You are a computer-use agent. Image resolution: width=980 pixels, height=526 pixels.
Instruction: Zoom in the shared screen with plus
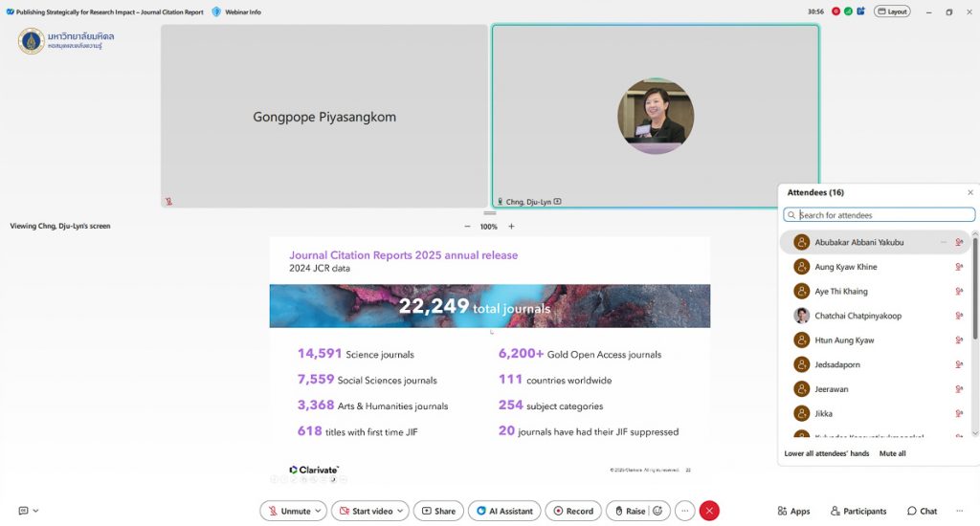coord(511,227)
